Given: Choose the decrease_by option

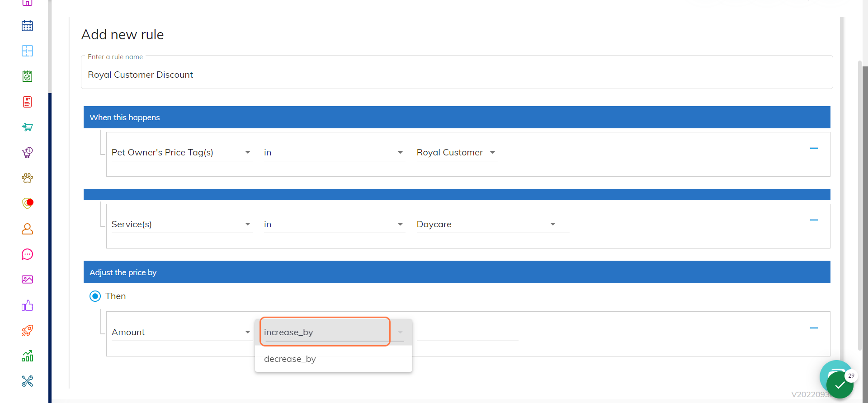Looking at the screenshot, I should (x=334, y=359).
